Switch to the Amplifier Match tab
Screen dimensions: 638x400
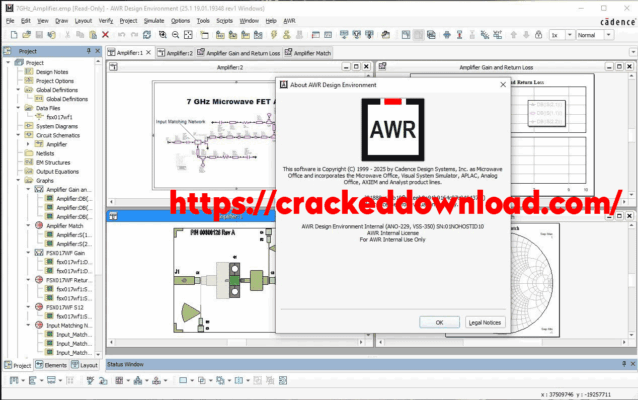(x=313, y=52)
